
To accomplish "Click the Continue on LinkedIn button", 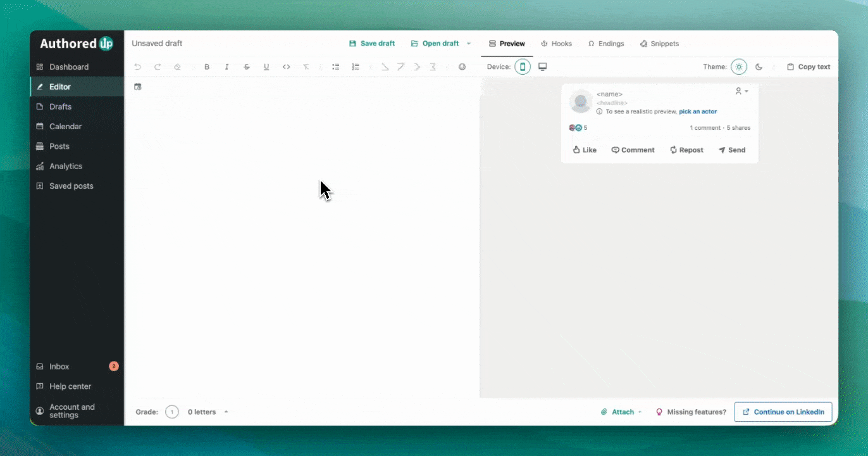I will tap(783, 412).
